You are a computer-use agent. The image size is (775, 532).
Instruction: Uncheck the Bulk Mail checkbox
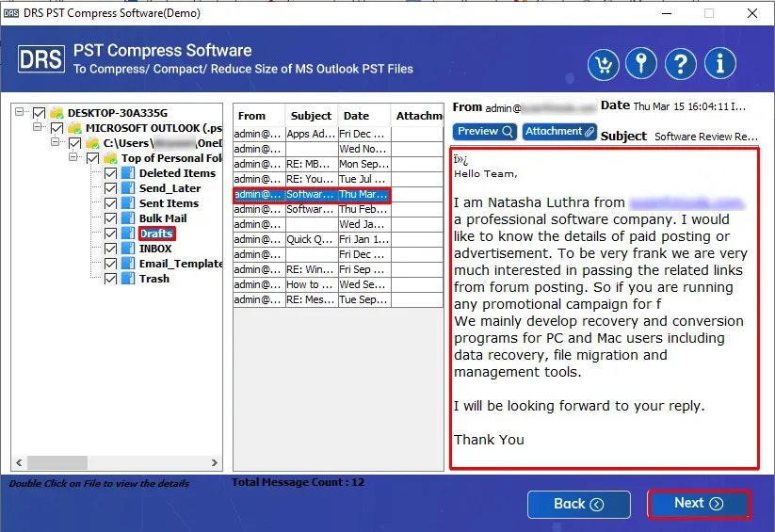click(x=111, y=218)
